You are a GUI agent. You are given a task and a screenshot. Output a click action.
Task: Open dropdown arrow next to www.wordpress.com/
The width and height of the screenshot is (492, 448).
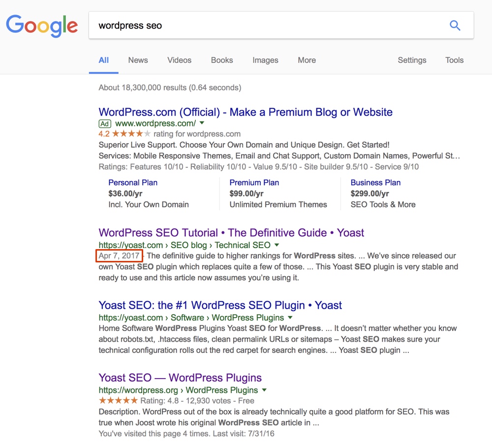pos(202,123)
